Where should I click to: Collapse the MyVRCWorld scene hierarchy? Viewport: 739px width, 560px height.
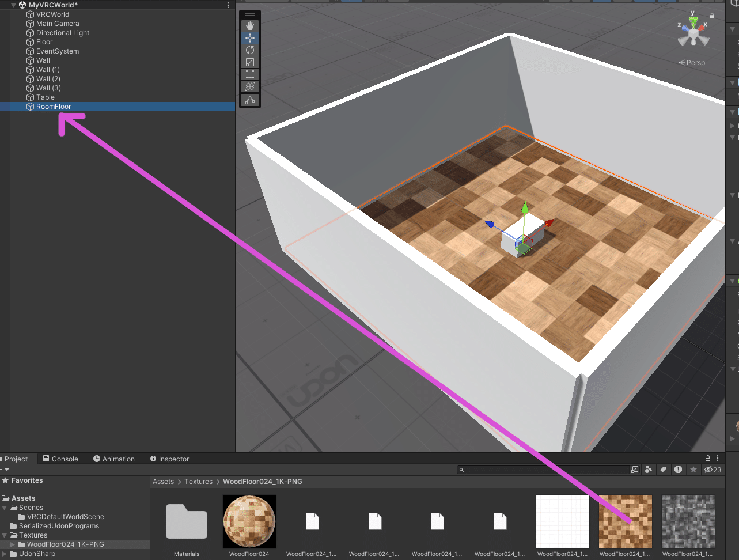pos(13,5)
